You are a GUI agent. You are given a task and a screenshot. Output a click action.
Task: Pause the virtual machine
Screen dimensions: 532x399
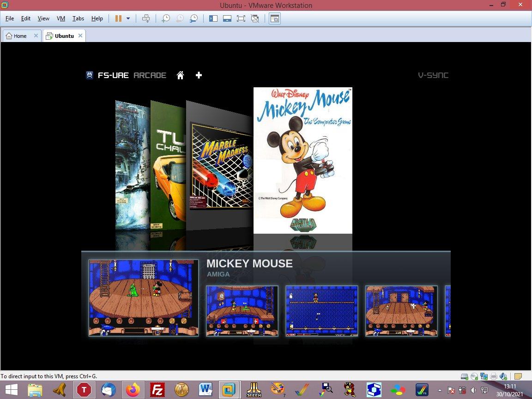coord(118,18)
